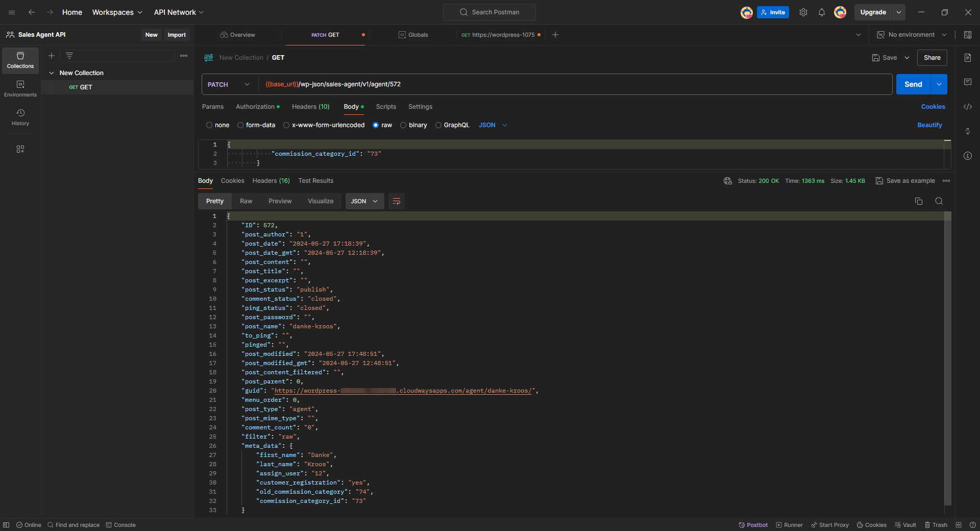Open the No environment selector
Screen dimensions: 980x531
pyautogui.click(x=912, y=35)
